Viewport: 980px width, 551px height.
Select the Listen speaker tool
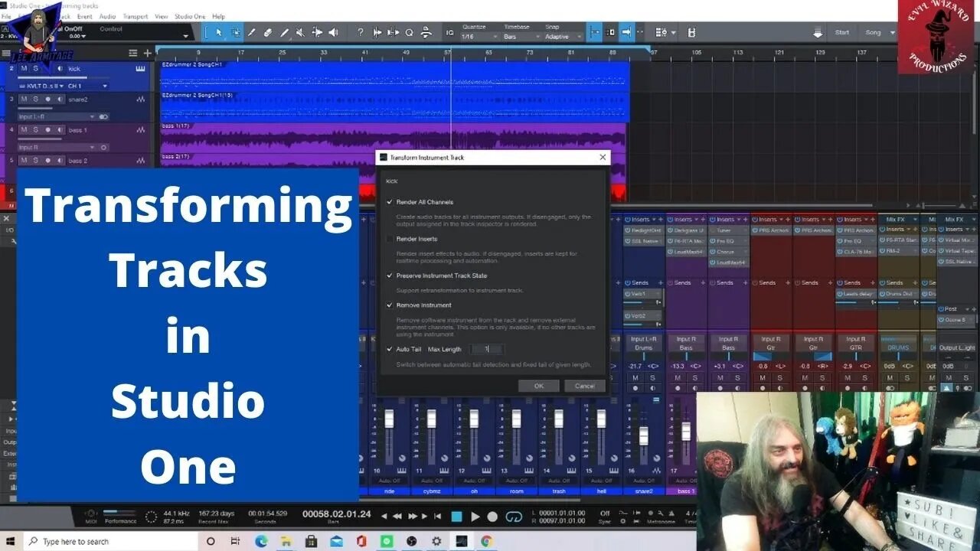coord(333,32)
